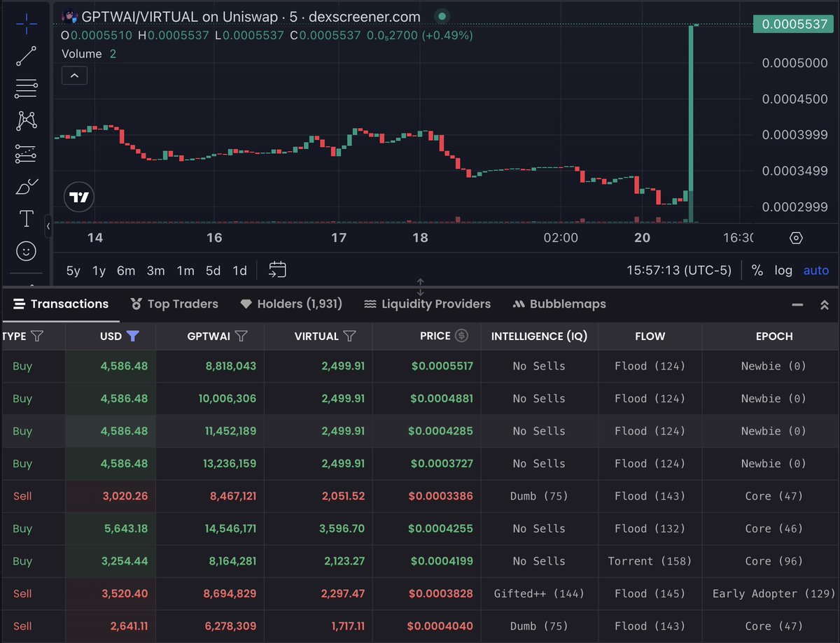
Task: Collapse the chart legend indicator arrow
Action: point(75,75)
